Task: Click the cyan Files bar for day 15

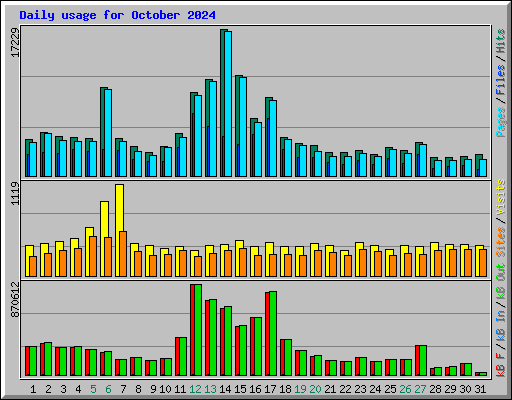Action: (243, 127)
